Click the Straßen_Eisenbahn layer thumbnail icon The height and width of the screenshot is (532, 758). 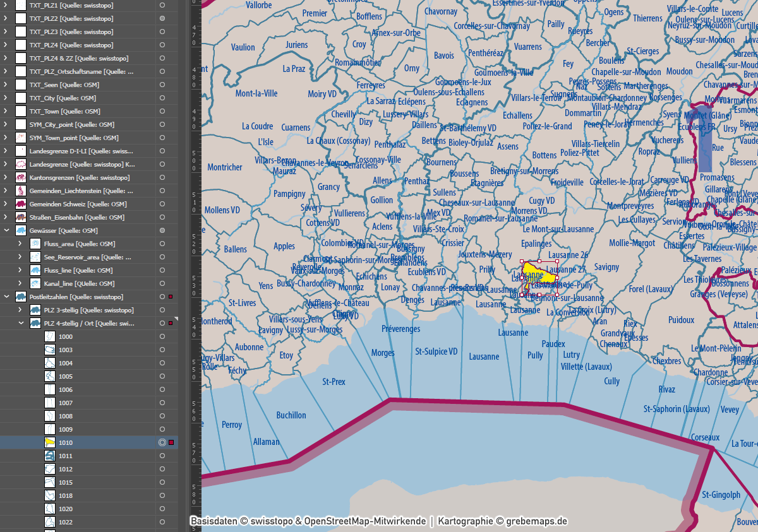(20, 217)
